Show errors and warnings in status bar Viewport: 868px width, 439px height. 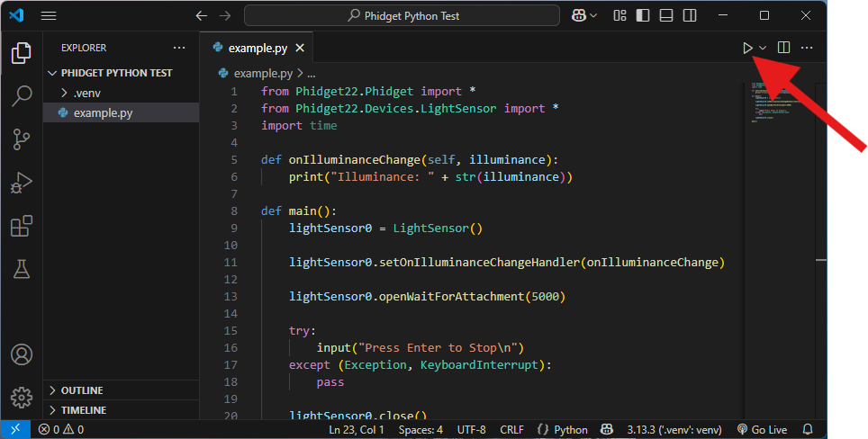[x=61, y=430]
